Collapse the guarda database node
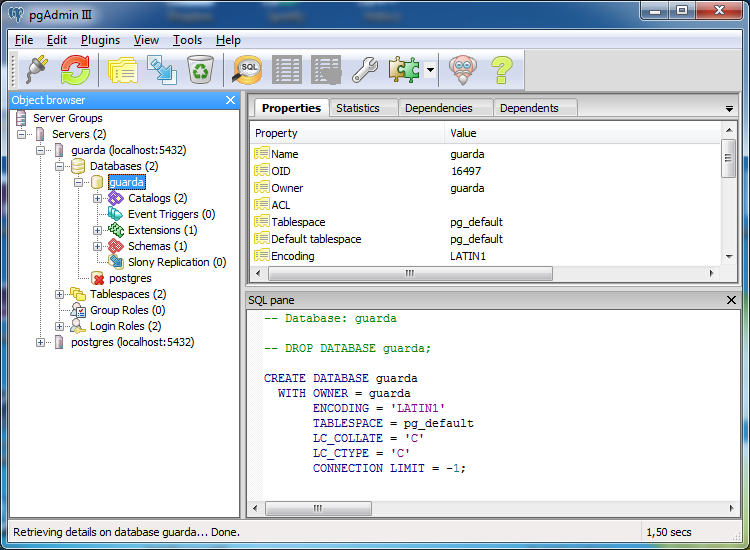 78,182
